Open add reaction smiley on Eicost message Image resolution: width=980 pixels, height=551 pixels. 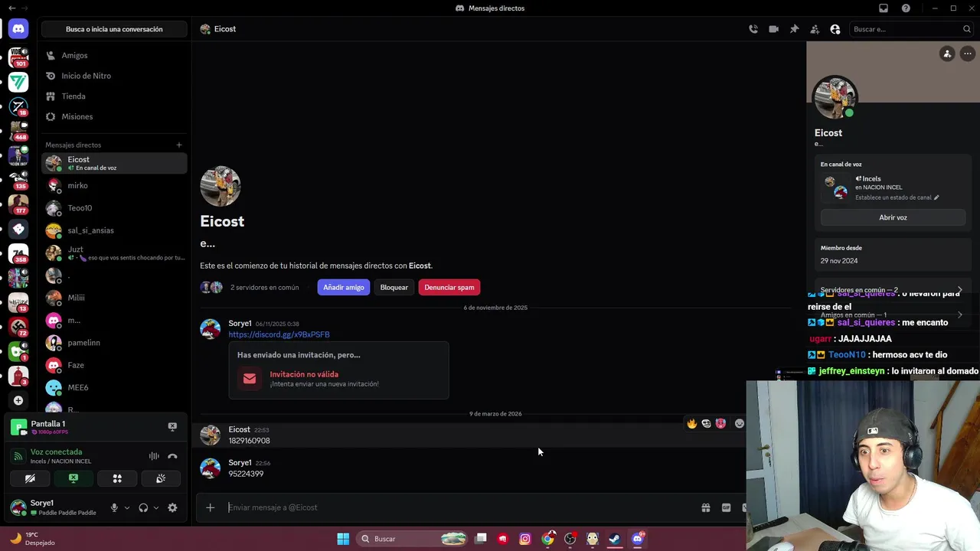coord(740,423)
